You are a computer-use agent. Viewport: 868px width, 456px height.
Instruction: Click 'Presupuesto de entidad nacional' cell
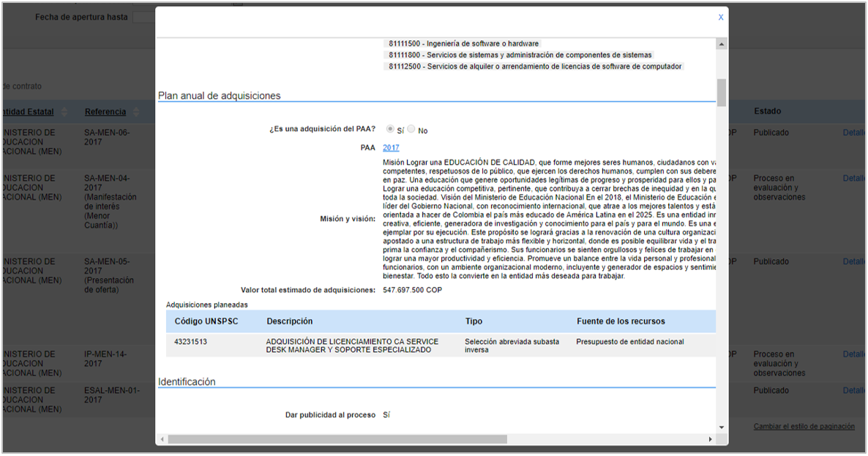pyautogui.click(x=630, y=342)
